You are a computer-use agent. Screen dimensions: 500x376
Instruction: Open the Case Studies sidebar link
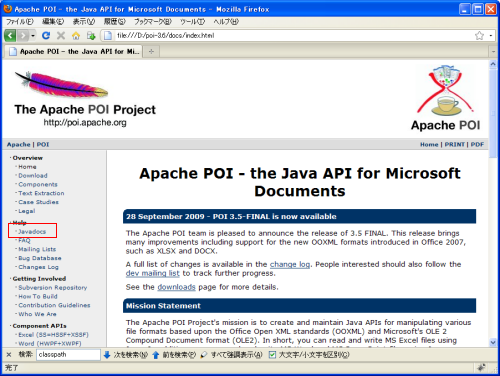(x=38, y=202)
